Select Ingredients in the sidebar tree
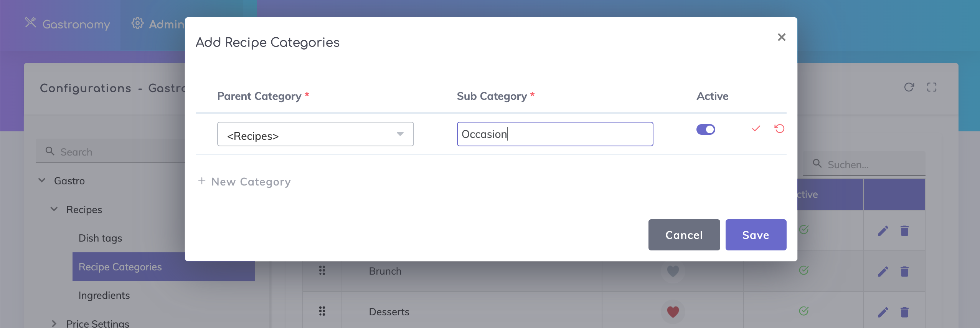 (x=104, y=295)
